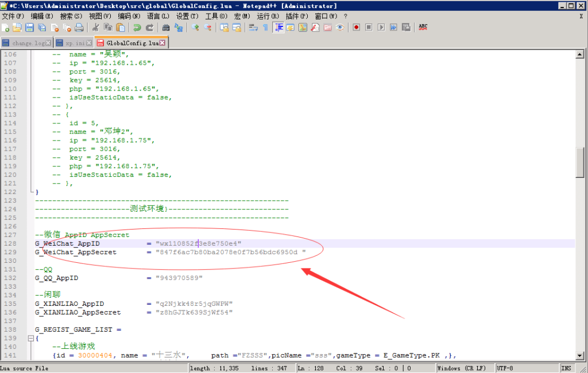The width and height of the screenshot is (588, 373).
Task: Open the 编码(N) encoding menu
Action: point(127,16)
